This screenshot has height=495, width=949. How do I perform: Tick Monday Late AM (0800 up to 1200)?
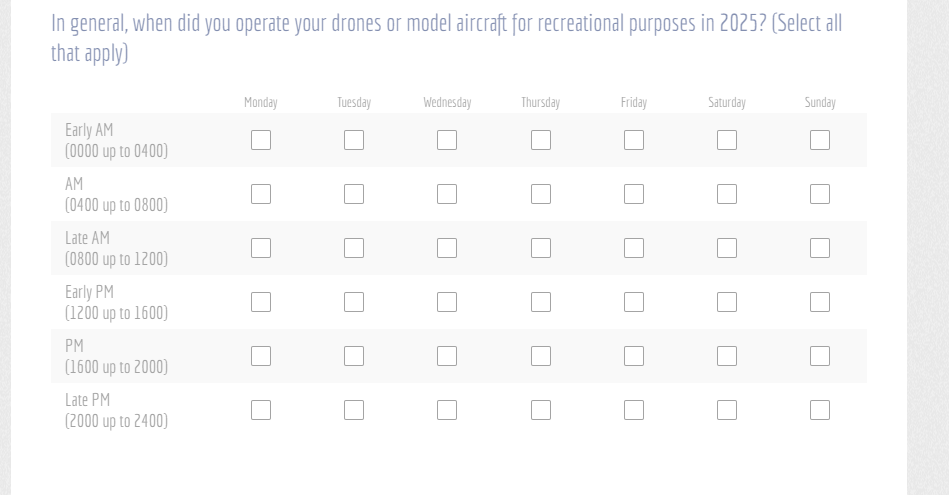(x=261, y=248)
